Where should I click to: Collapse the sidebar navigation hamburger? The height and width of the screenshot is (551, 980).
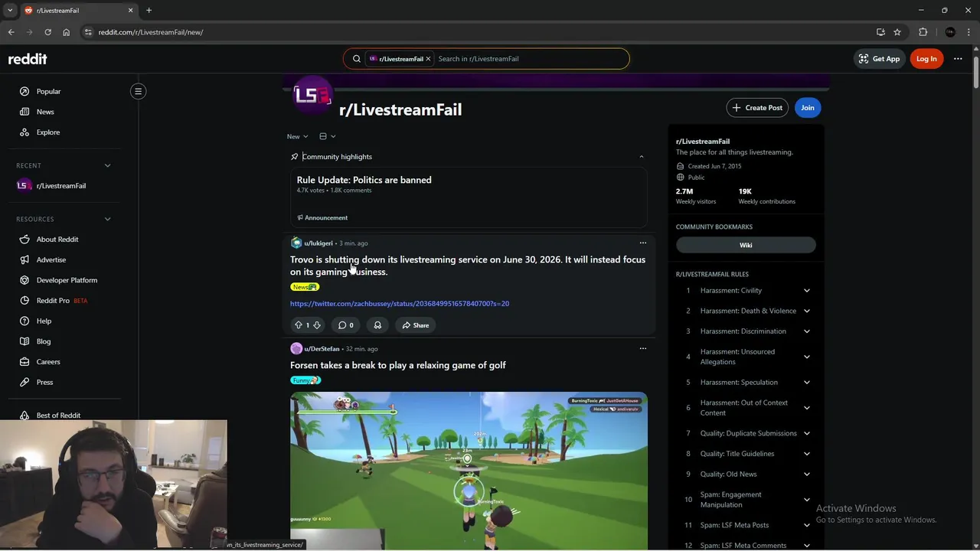click(x=138, y=91)
